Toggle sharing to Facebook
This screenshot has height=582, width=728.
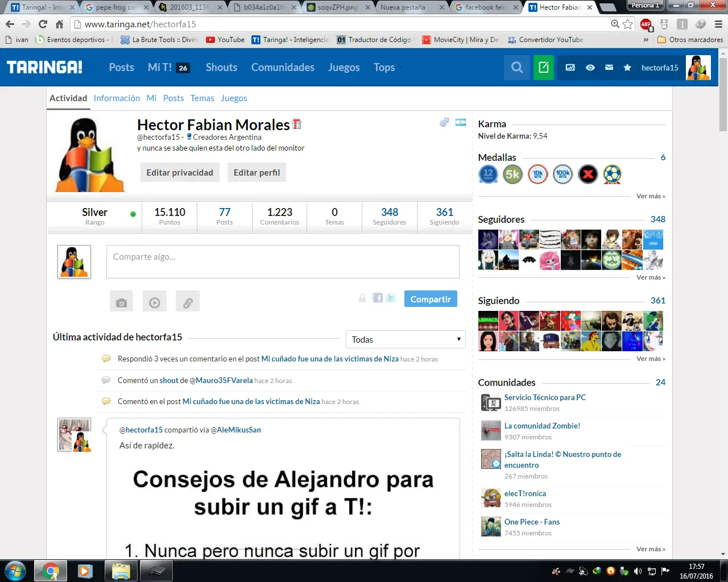click(x=378, y=298)
